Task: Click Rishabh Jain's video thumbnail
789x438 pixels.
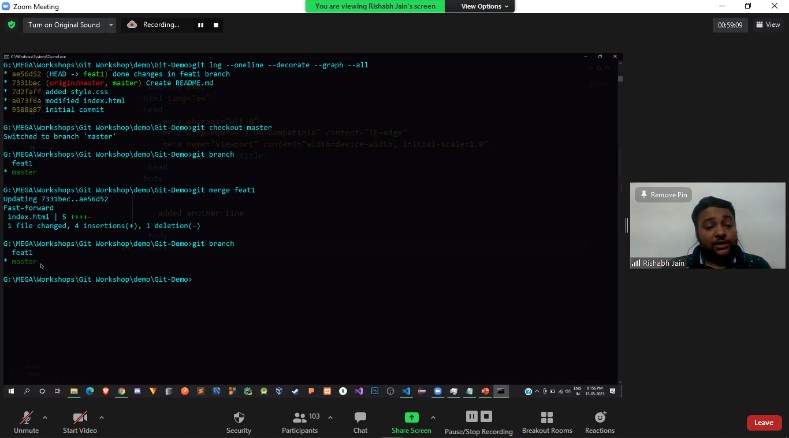Action: [x=705, y=230]
